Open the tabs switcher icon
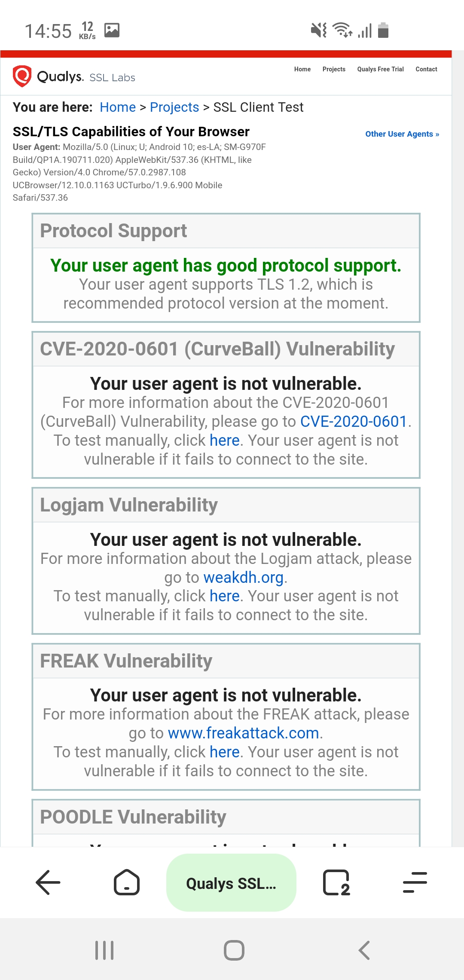This screenshot has height=980, width=464. point(336,882)
